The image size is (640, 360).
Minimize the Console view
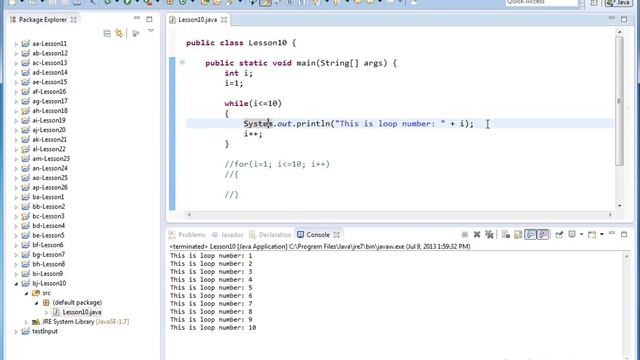point(611,233)
